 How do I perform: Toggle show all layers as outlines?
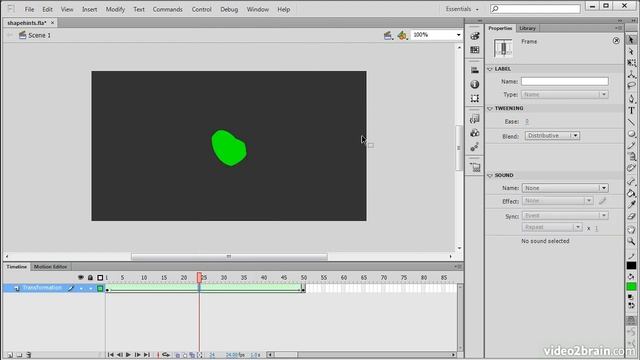[x=100, y=278]
